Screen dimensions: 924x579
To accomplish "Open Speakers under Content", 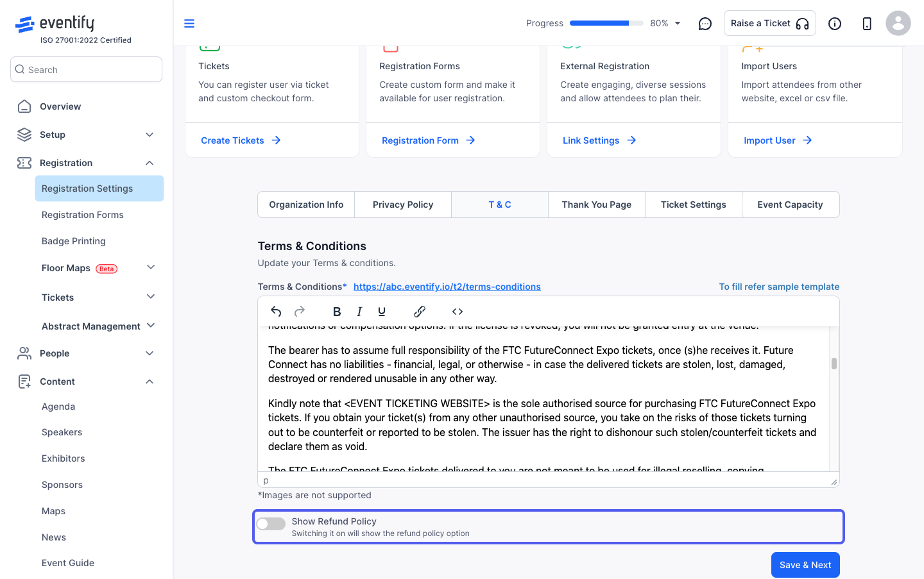I will [x=62, y=432].
